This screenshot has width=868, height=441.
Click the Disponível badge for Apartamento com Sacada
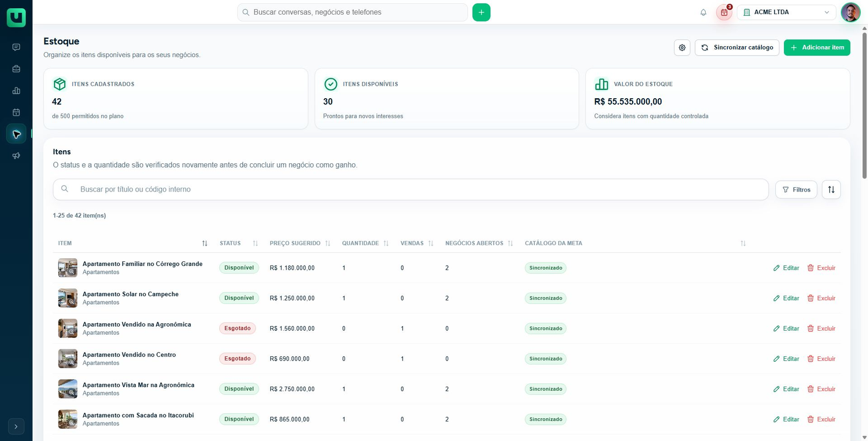[x=239, y=419]
